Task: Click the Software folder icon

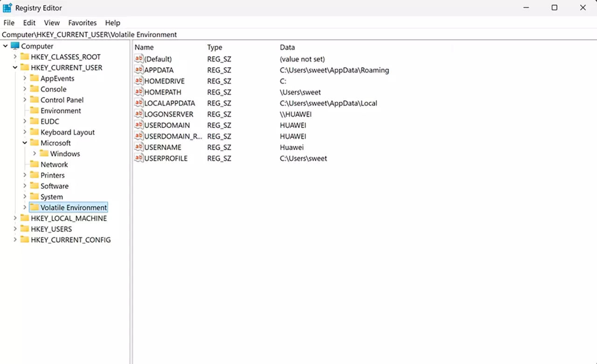Action: [34, 185]
